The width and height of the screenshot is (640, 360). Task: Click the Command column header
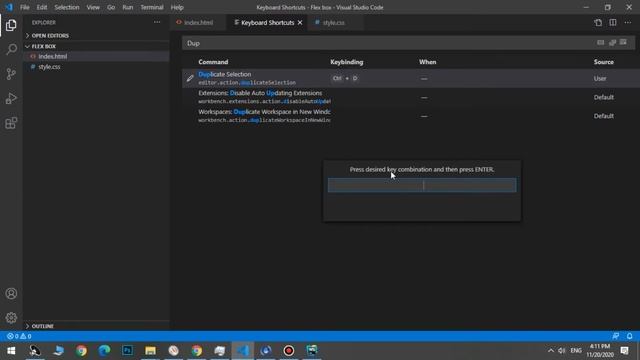point(213,62)
